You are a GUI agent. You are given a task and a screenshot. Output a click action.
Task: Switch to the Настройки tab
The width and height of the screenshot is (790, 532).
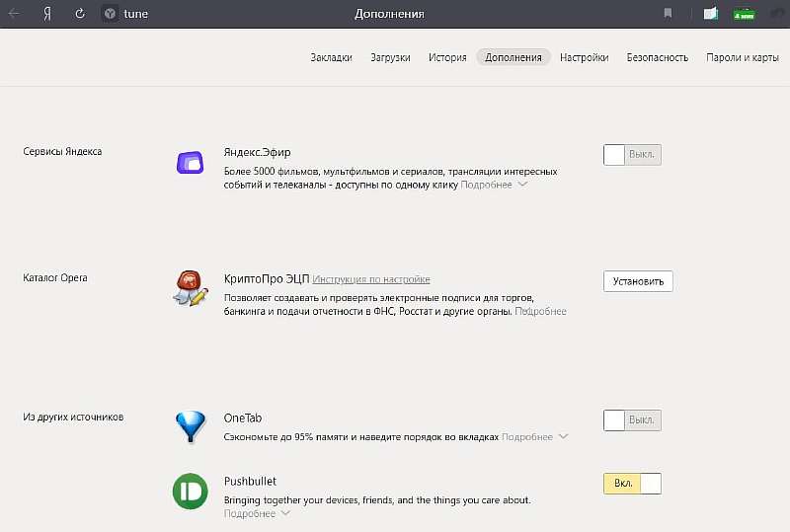tap(584, 57)
